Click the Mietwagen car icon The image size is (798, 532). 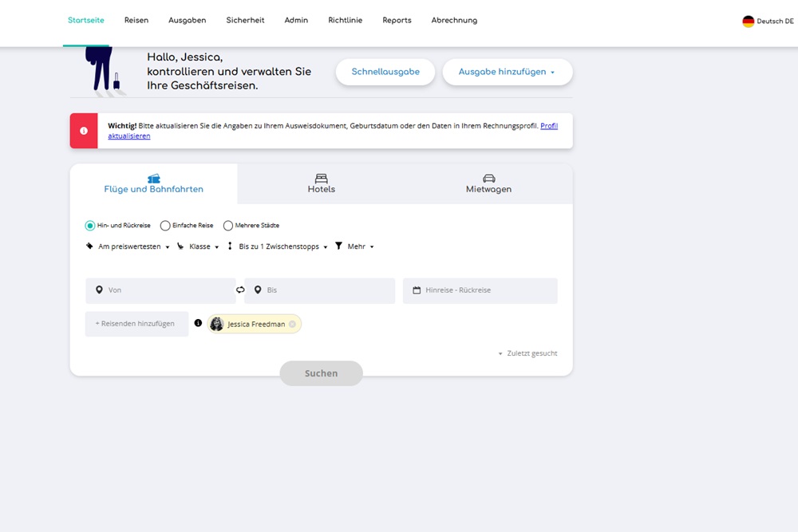tap(488, 179)
